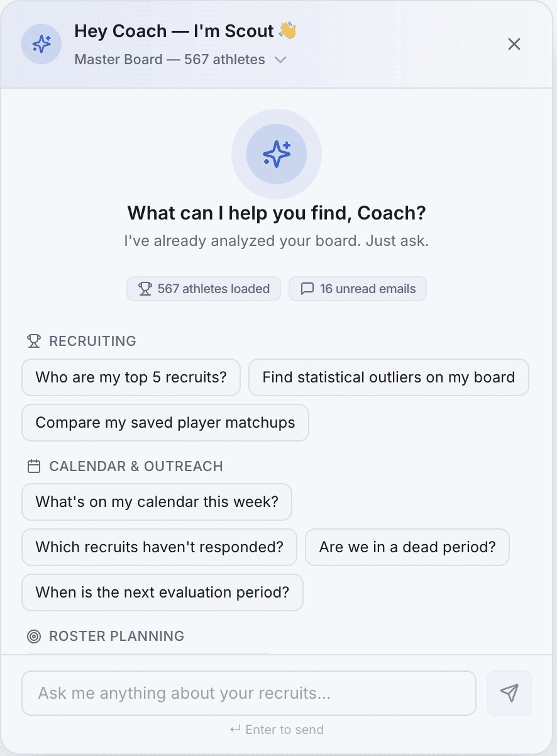The image size is (557, 756).
Task: Click the Scout sparkle avatar in header
Action: tap(41, 44)
